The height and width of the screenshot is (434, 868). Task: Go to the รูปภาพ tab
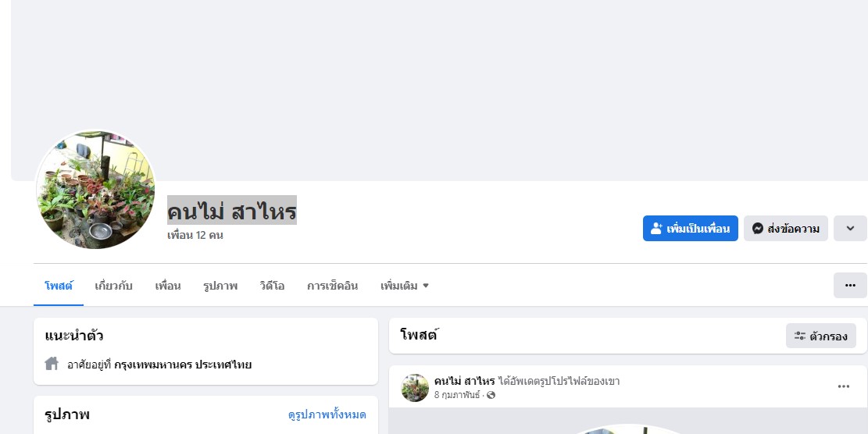220,286
